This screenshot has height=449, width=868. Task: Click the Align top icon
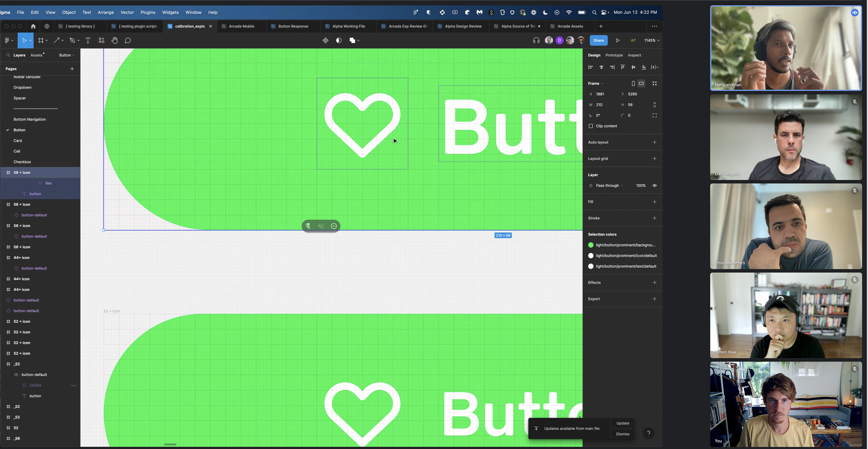point(622,67)
